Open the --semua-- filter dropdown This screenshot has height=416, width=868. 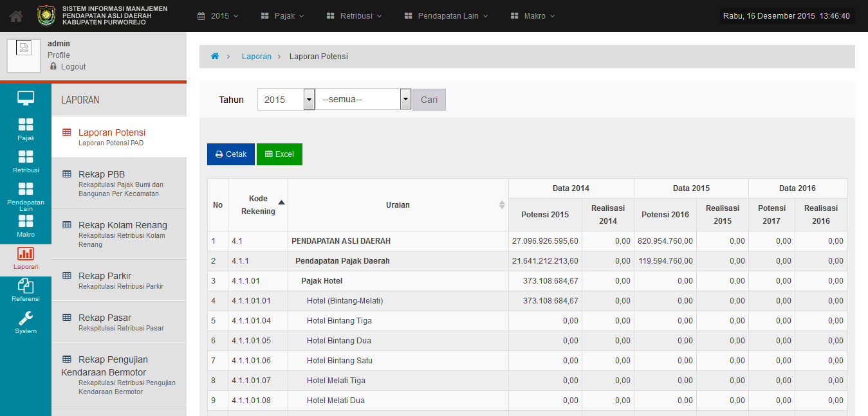click(364, 100)
